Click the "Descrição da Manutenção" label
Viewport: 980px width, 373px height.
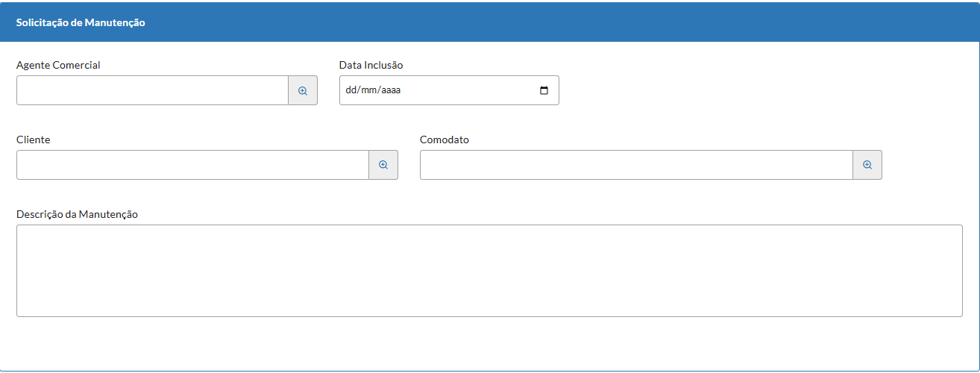tap(77, 214)
